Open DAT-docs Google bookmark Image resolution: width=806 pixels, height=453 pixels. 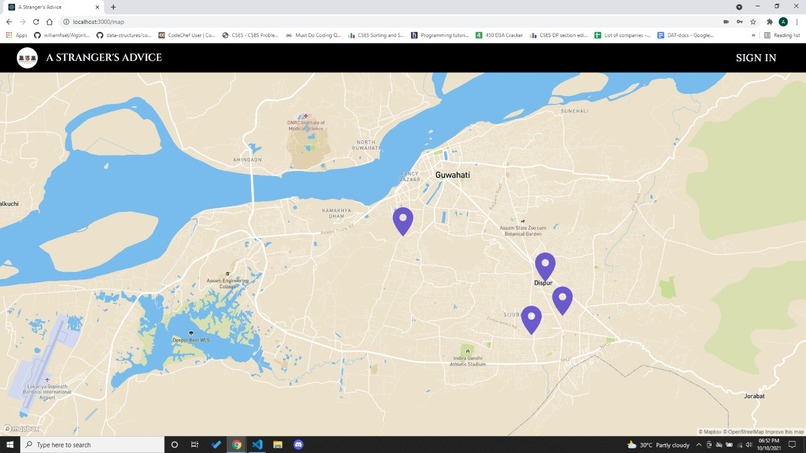685,35
